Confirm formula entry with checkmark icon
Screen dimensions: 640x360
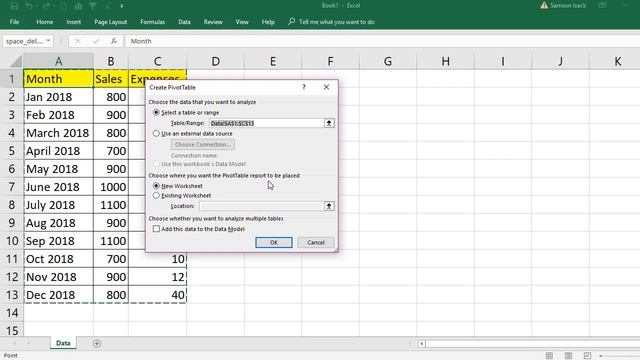click(x=96, y=41)
